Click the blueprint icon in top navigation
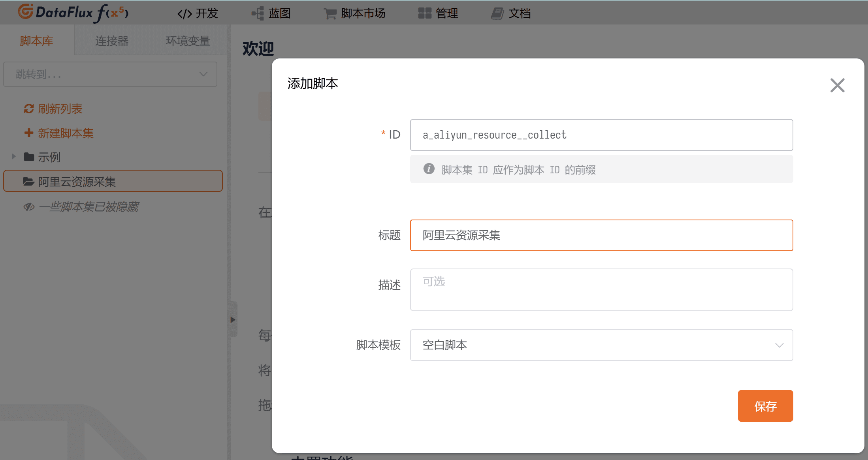 (x=258, y=13)
